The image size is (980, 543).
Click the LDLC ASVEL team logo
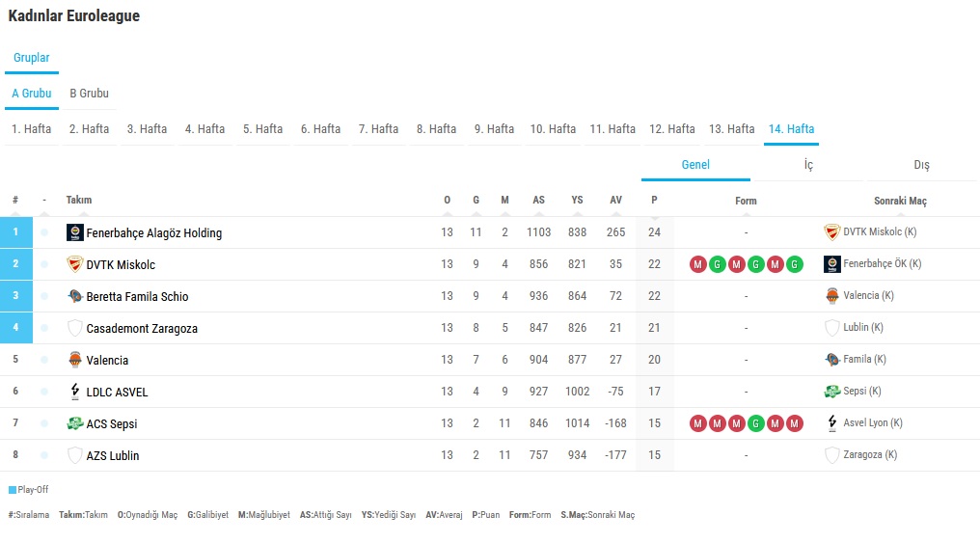point(75,392)
